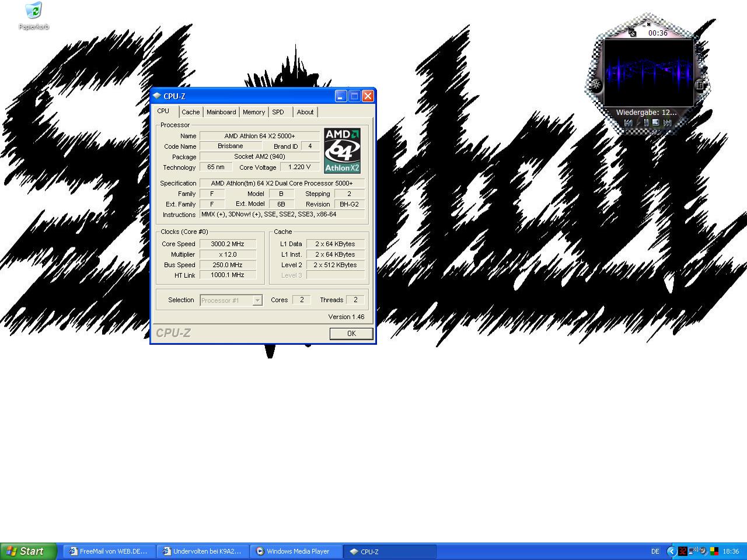Click the CPU-Z taskbar button
The width and height of the screenshot is (747, 560).
click(390, 551)
